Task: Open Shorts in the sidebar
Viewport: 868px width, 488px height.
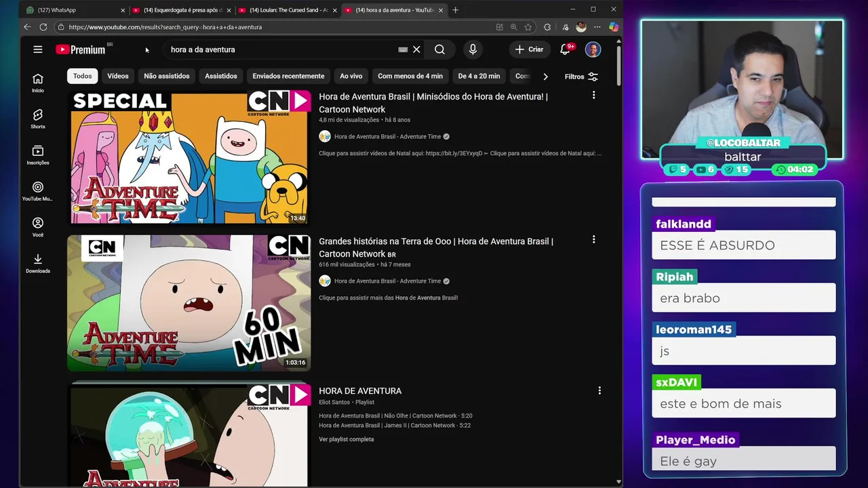Action: [x=38, y=119]
